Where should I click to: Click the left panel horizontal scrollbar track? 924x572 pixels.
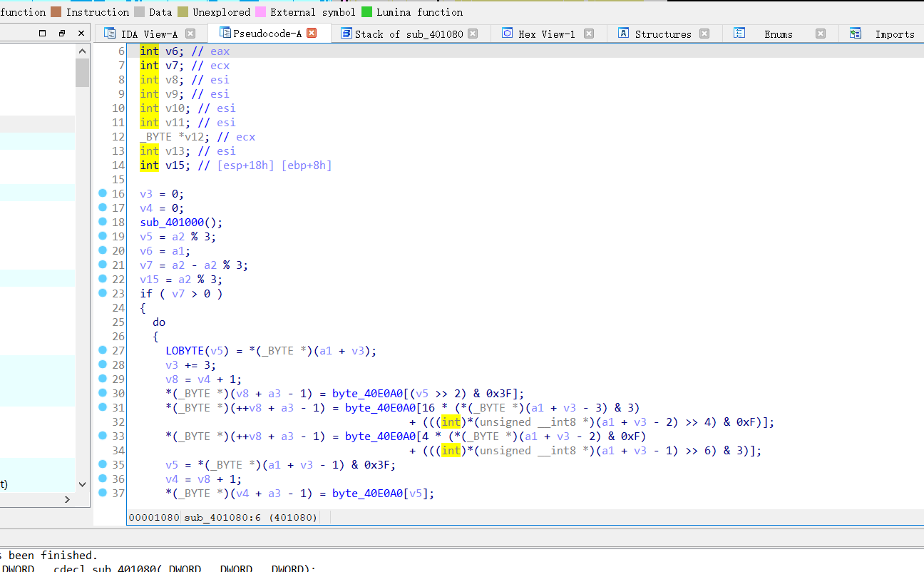[31, 499]
